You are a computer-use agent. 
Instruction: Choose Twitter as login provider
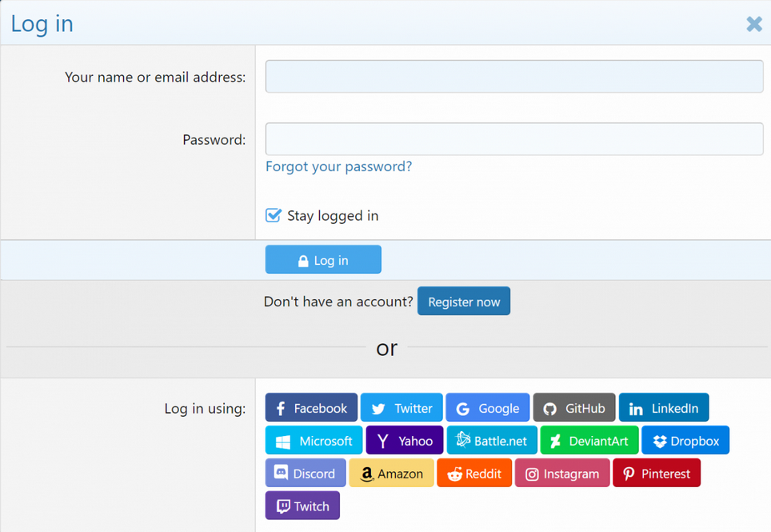point(401,408)
